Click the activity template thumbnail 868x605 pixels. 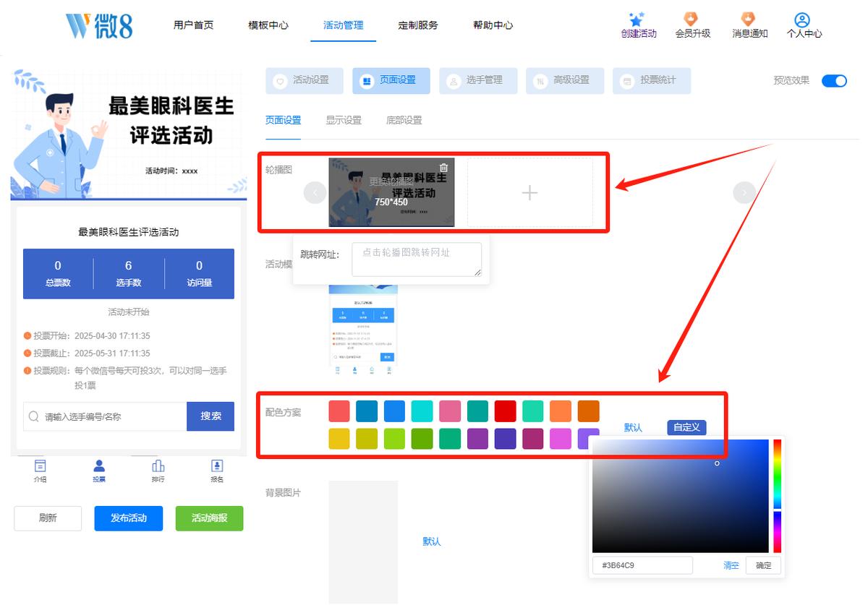(x=363, y=329)
